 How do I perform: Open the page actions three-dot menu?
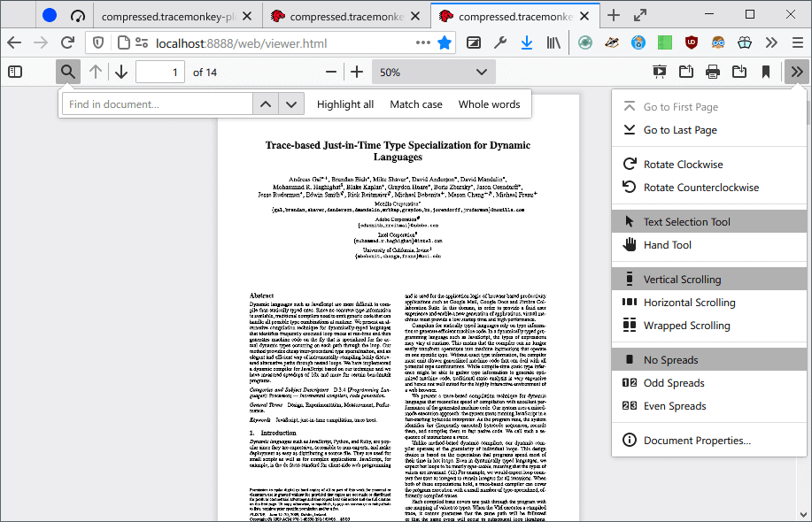[423, 43]
